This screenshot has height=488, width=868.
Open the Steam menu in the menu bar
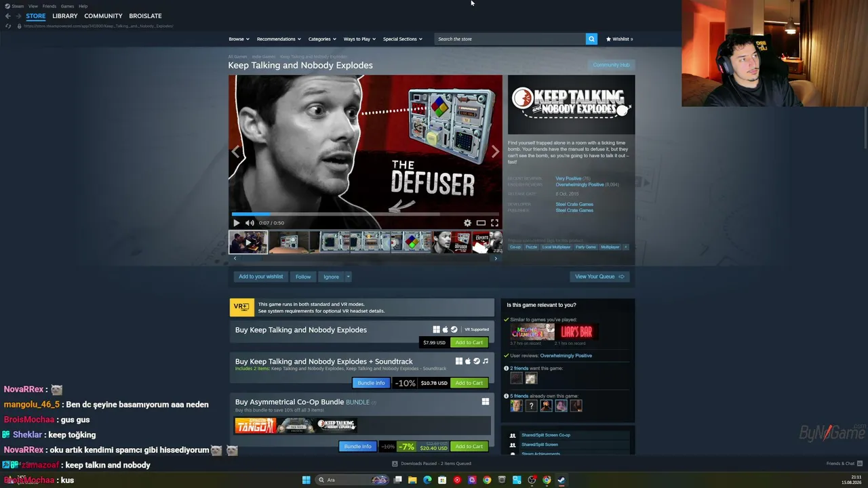tap(18, 6)
